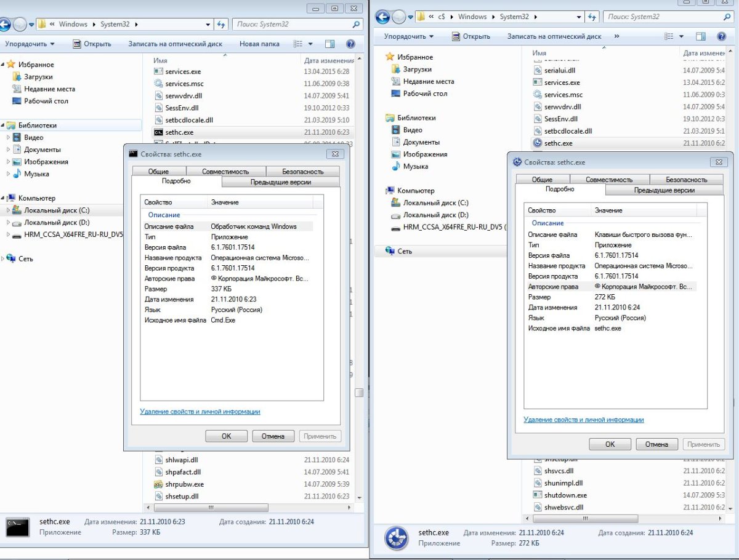
Task: Refresh the address bar in left window
Action: click(x=222, y=25)
